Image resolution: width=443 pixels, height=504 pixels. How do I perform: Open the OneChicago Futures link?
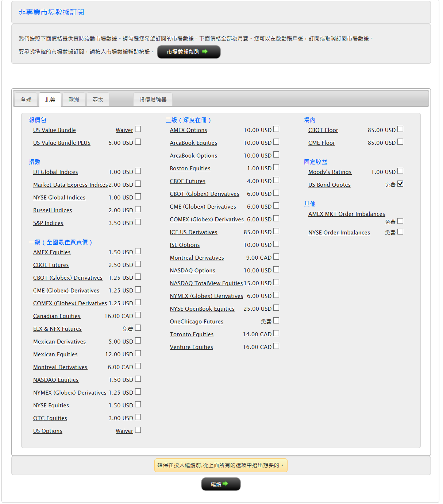tap(196, 322)
